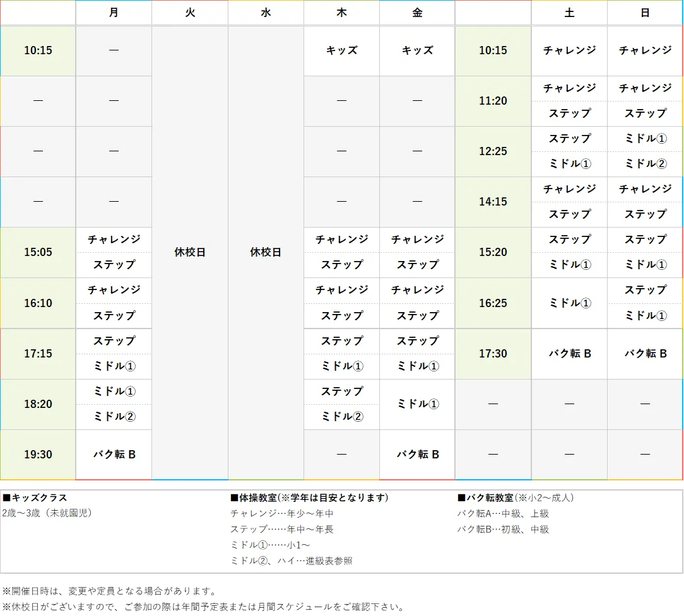Click the 10:15 time slot label

(x=38, y=50)
